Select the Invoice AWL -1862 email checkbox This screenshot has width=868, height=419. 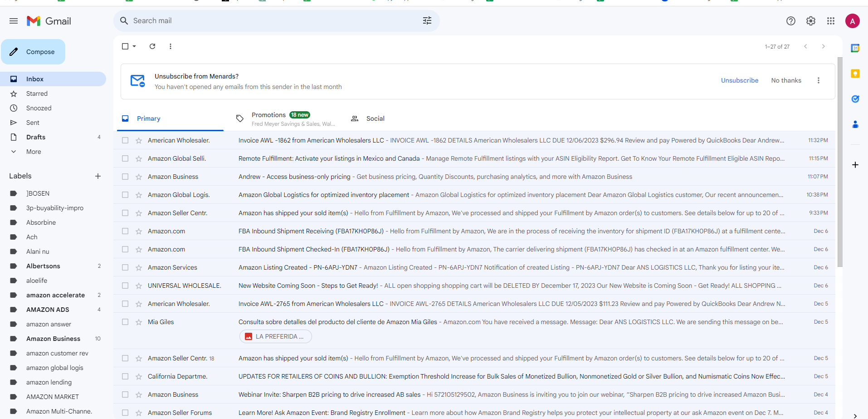pyautogui.click(x=125, y=140)
